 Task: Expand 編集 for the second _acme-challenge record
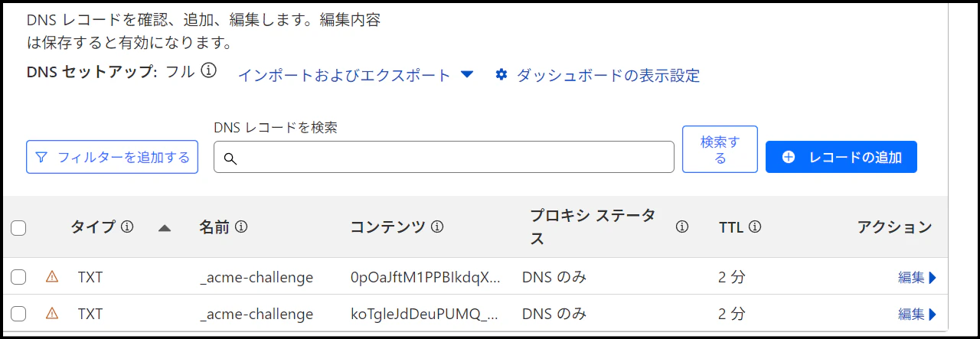tap(917, 313)
